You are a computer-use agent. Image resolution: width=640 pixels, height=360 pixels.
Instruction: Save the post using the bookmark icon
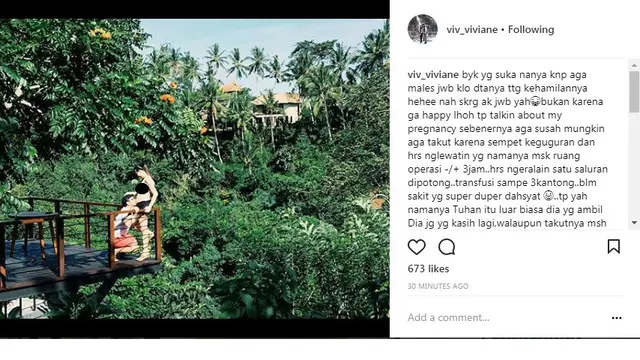click(x=613, y=247)
